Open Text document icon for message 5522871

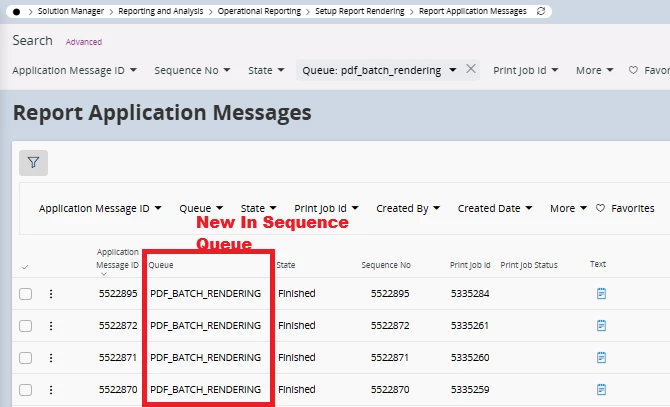pos(601,357)
